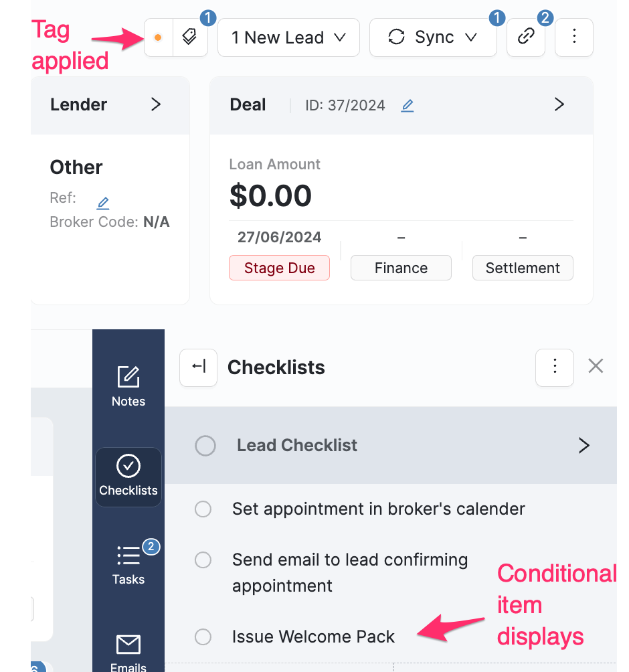Click the Stage Due button
The height and width of the screenshot is (672, 629).
(279, 268)
